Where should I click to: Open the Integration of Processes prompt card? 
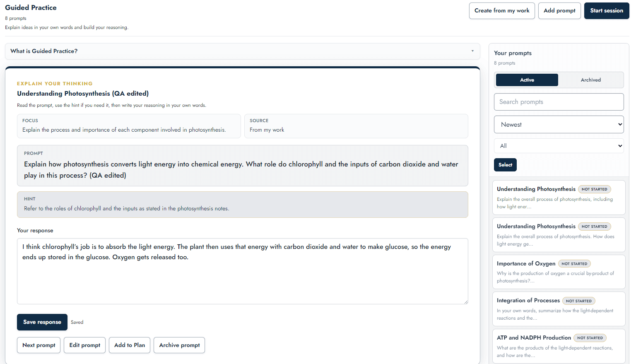(559, 309)
